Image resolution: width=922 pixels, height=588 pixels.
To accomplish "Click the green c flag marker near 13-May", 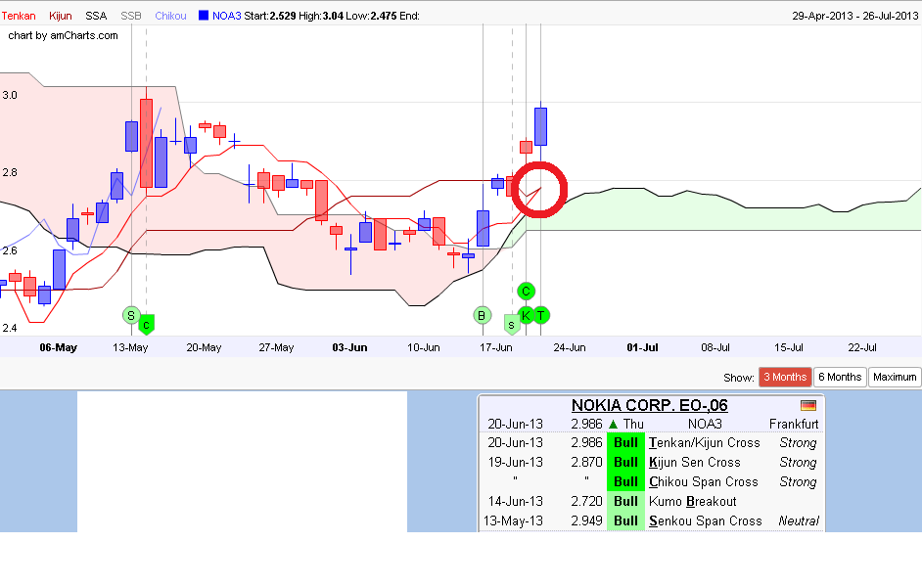I will [147, 325].
